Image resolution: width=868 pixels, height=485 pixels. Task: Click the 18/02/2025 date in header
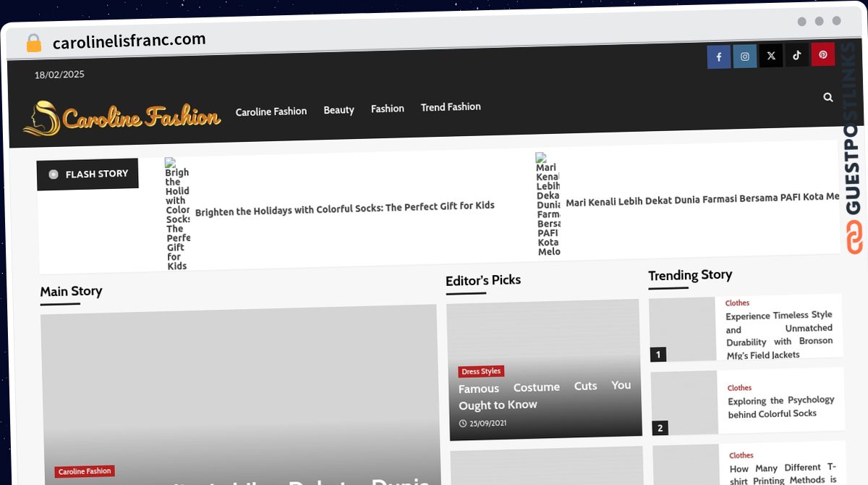(59, 75)
